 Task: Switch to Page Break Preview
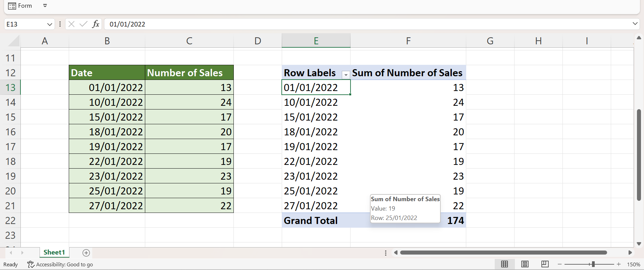(545, 264)
